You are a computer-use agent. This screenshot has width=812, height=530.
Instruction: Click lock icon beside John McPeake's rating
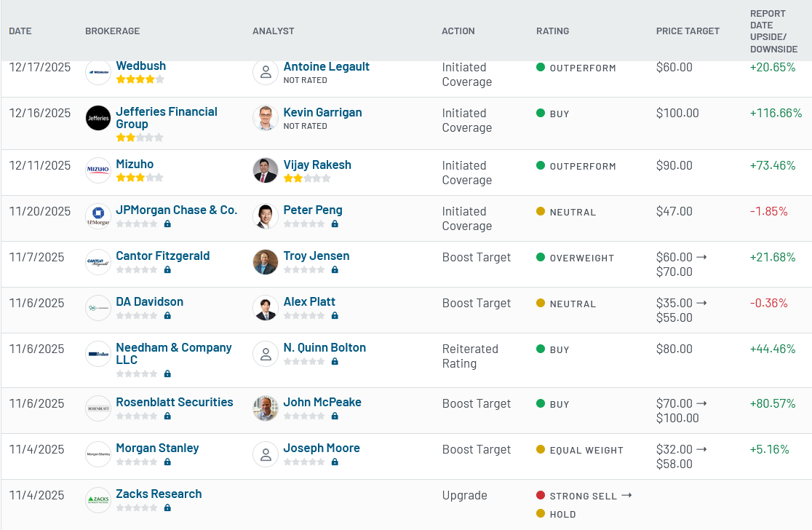[335, 416]
